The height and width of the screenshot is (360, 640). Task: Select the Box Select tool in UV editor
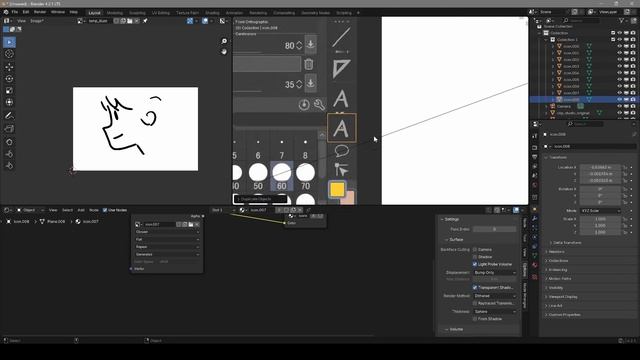(x=9, y=42)
